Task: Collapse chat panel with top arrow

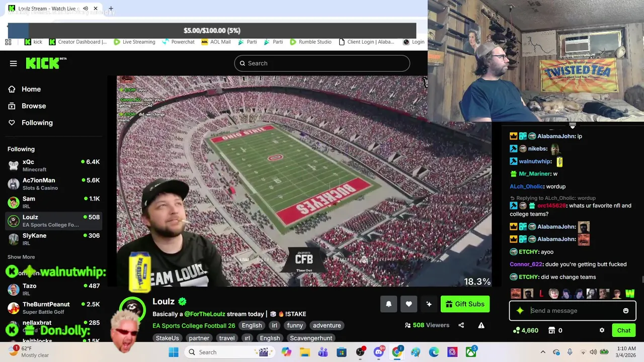Action: coord(572,126)
